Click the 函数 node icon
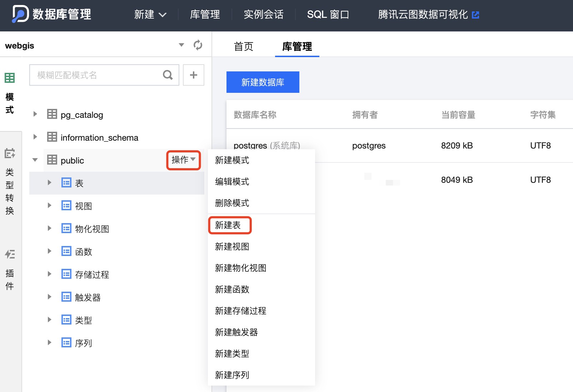This screenshot has height=392, width=573. (66, 251)
